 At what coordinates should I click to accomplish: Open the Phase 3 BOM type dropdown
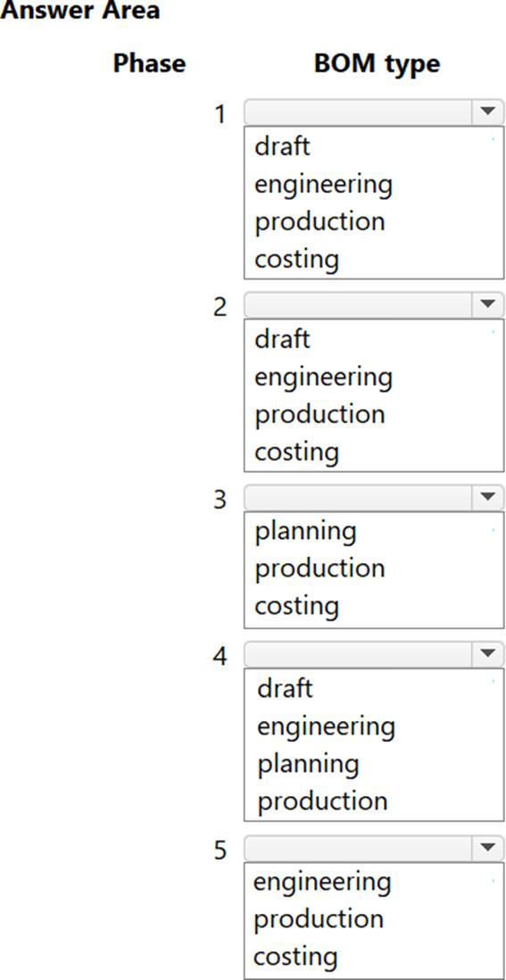point(374,498)
